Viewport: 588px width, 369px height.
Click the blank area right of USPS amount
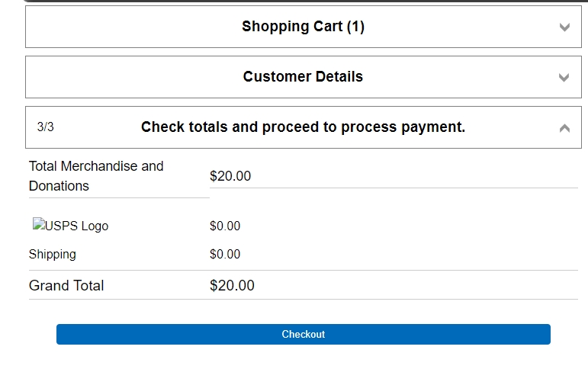point(412,226)
